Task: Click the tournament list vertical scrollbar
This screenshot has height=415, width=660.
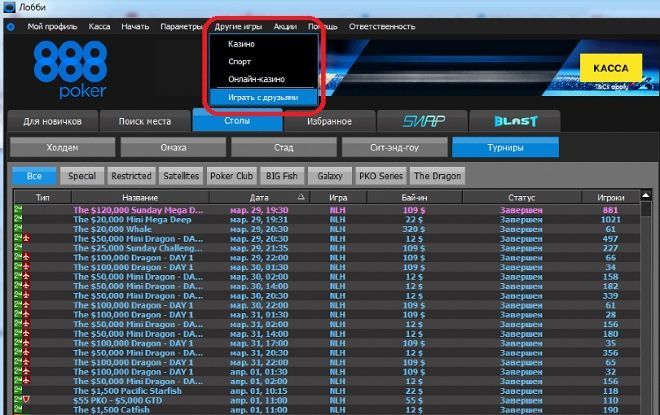Action: pos(649,300)
